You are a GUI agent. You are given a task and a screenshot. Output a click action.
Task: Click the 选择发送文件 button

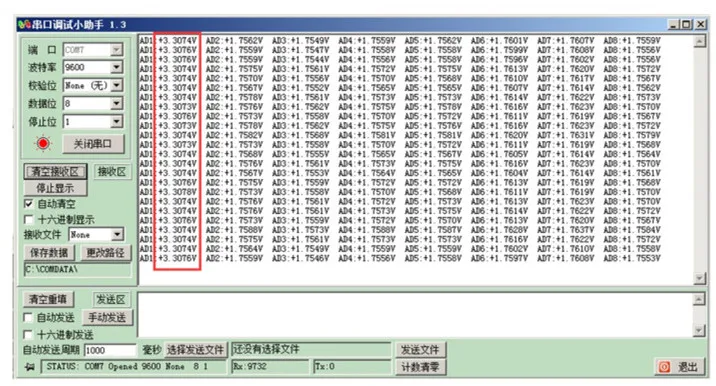pos(195,350)
